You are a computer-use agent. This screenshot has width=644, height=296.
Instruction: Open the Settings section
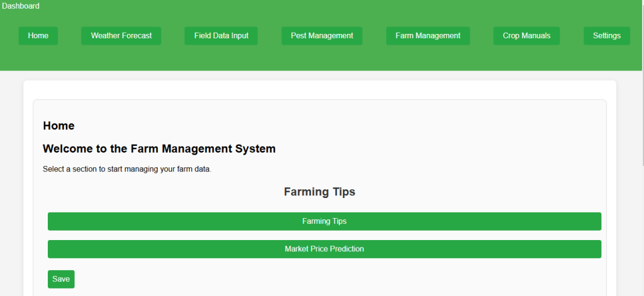tap(606, 36)
